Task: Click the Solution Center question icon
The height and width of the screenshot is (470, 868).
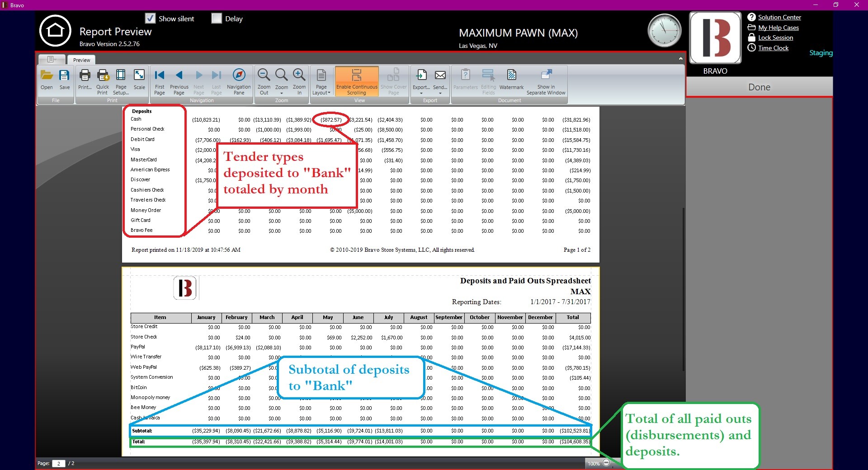Action: [x=751, y=17]
